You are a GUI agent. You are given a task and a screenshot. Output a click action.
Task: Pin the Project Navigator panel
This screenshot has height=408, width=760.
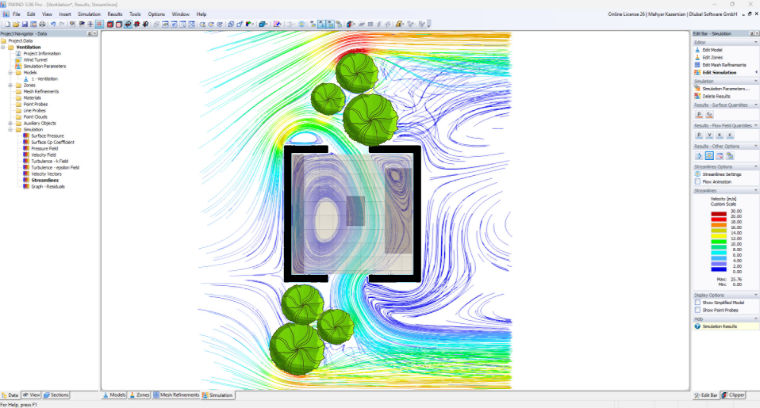pos(90,34)
